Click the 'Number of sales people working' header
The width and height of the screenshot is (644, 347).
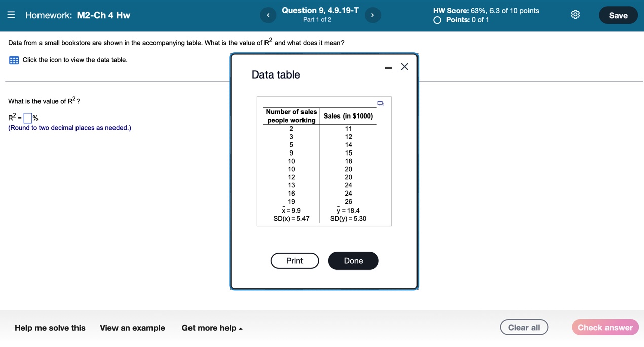(291, 116)
